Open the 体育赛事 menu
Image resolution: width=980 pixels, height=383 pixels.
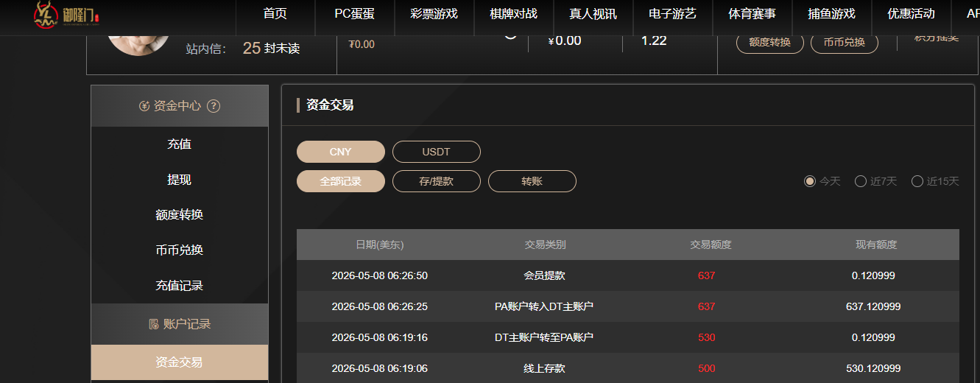752,14
